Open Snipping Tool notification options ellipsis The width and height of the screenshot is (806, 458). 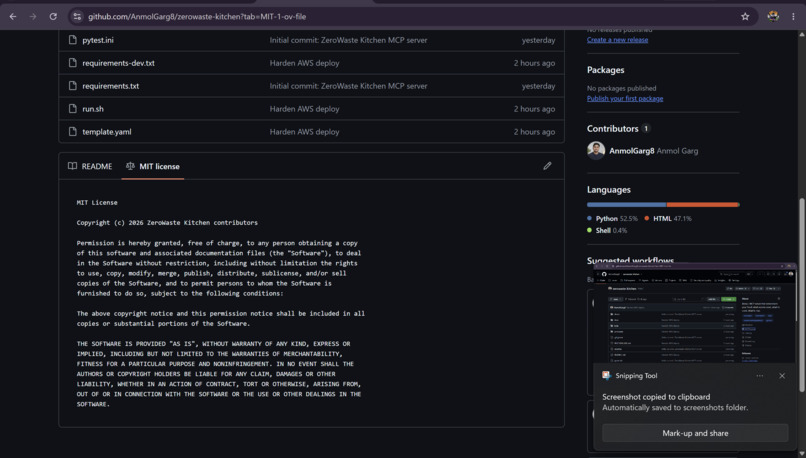pos(759,376)
